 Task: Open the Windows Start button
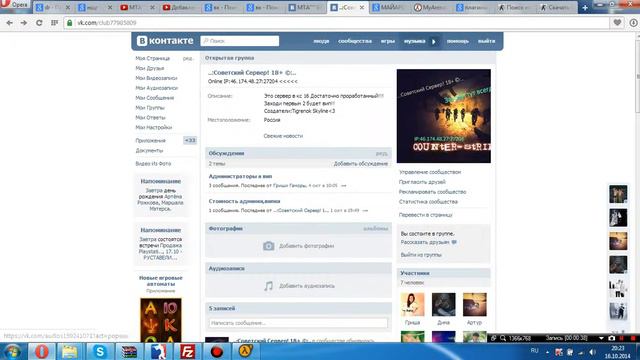[x=12, y=351]
